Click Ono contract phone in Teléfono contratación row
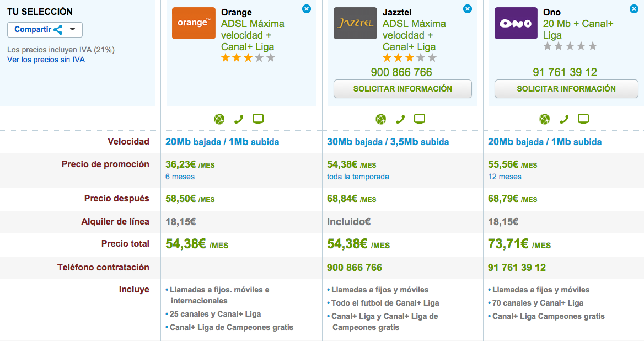The height and width of the screenshot is (341, 644). click(x=517, y=268)
